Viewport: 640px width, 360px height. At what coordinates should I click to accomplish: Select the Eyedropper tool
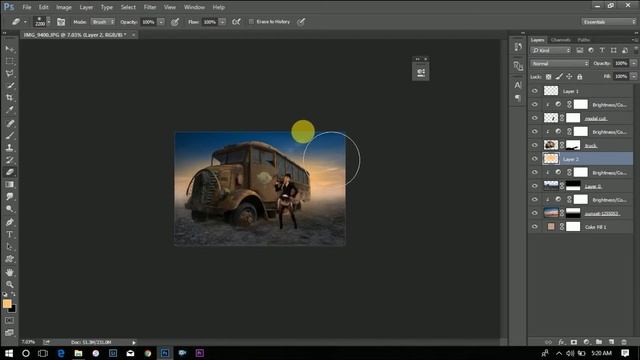9,110
